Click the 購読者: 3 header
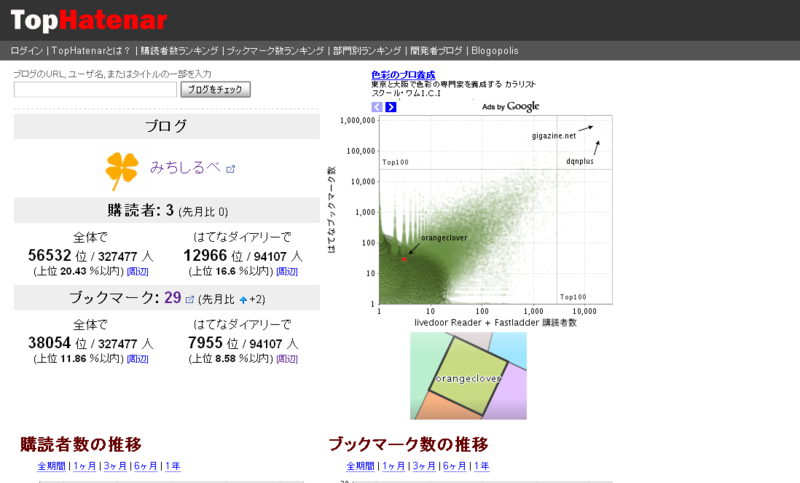This screenshot has height=483, width=800. point(167,210)
